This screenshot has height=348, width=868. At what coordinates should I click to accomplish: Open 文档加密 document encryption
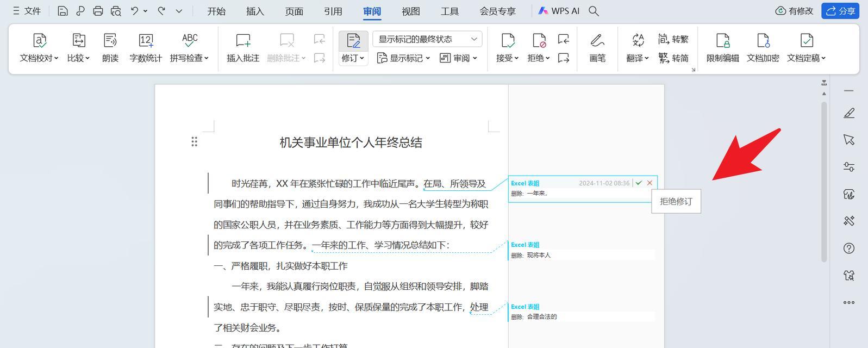(x=763, y=48)
